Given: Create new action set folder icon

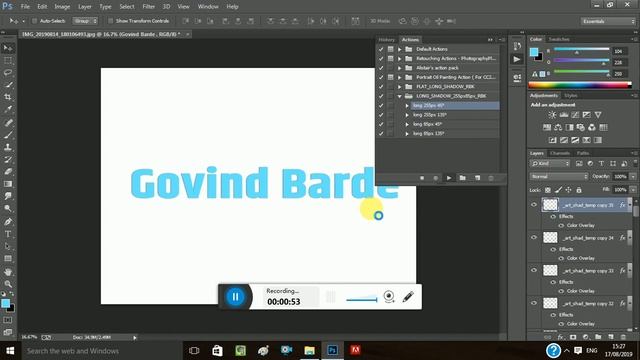Looking at the screenshot, I should tap(462, 178).
